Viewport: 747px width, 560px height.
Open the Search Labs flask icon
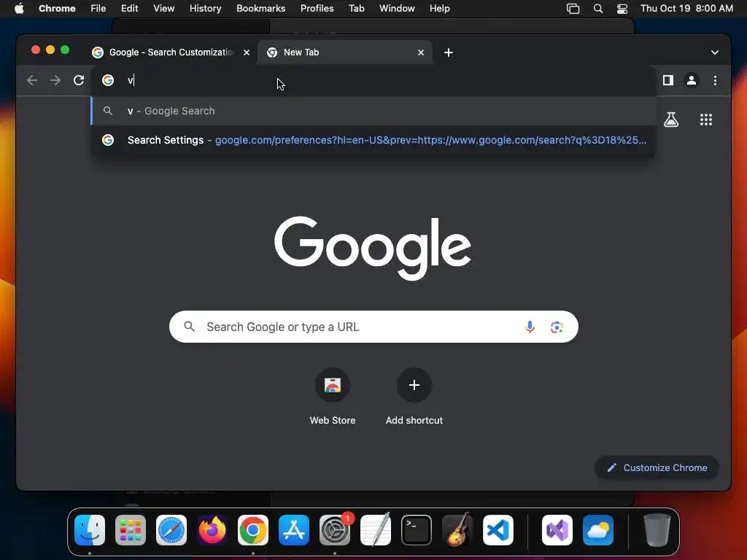click(671, 120)
